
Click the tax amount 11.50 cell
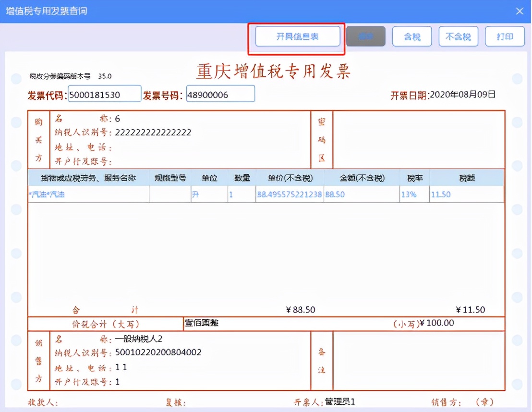(x=440, y=194)
